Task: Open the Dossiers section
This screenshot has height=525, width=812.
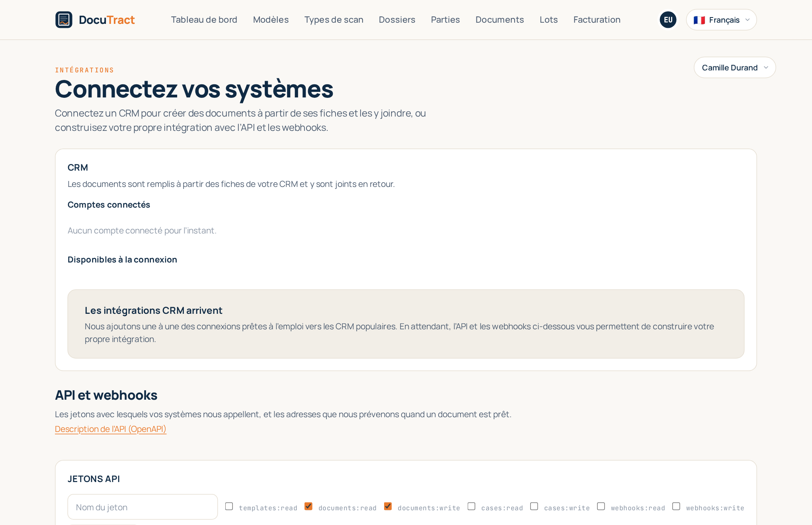Action: (x=397, y=19)
